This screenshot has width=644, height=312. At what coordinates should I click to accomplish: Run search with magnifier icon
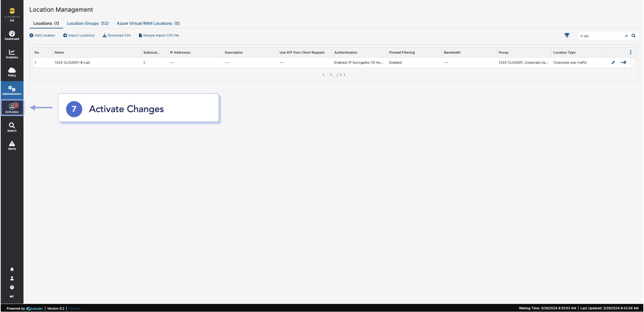(x=634, y=36)
